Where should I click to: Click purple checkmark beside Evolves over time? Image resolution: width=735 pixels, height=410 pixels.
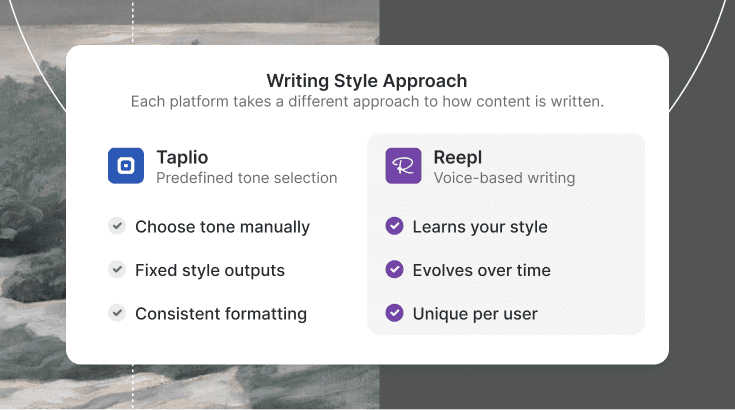point(394,269)
